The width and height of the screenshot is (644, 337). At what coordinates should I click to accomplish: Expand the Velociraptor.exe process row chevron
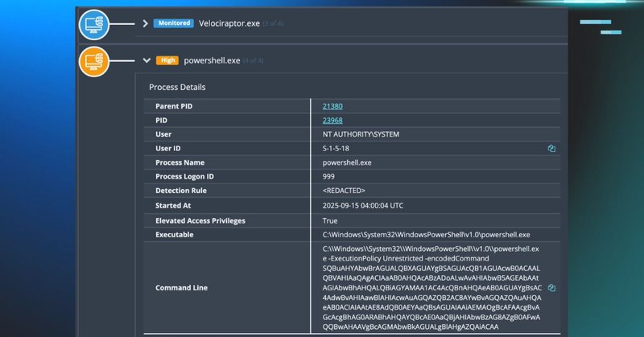(146, 23)
